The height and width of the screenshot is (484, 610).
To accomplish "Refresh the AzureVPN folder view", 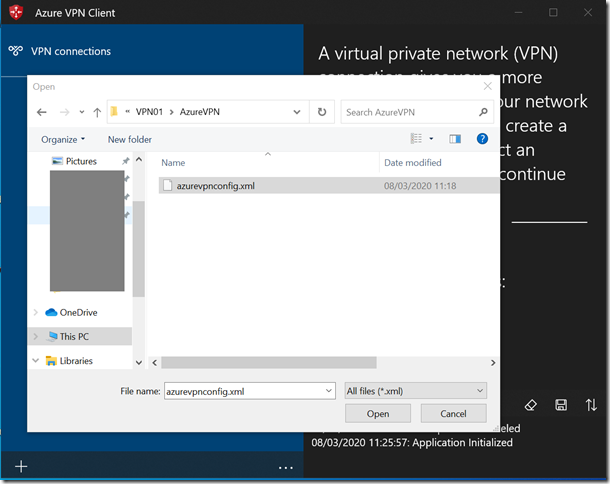I will tap(322, 112).
